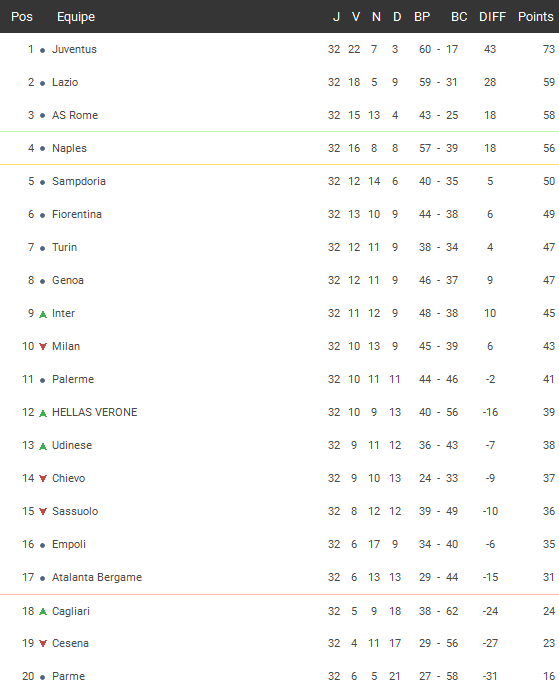Click Sampdoria's 50 points value

[x=549, y=181]
